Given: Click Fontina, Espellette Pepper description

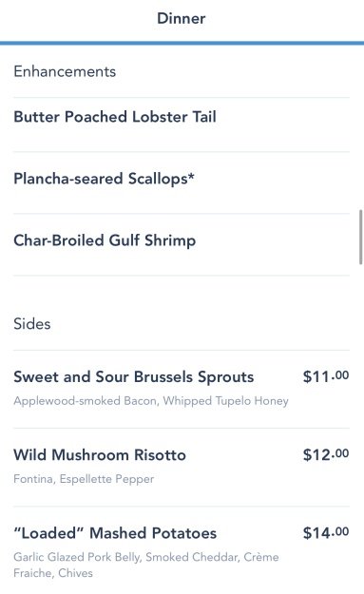Looking at the screenshot, I should [x=84, y=479].
